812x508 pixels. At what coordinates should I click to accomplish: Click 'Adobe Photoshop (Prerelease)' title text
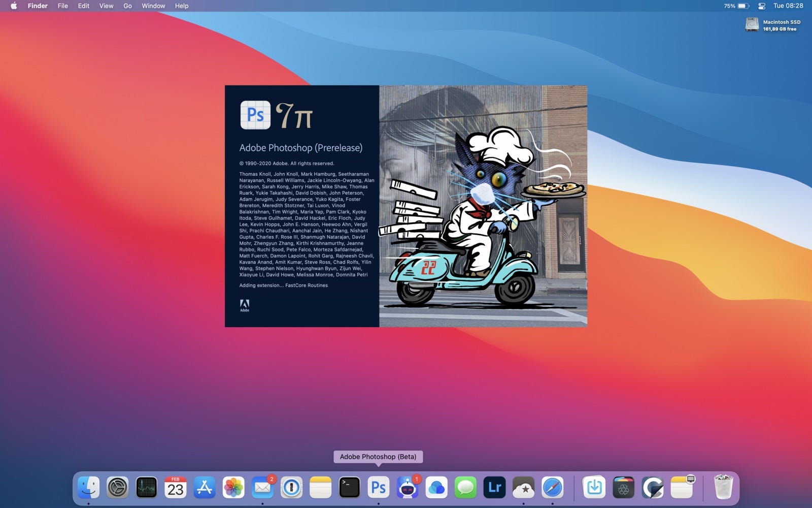[301, 148]
